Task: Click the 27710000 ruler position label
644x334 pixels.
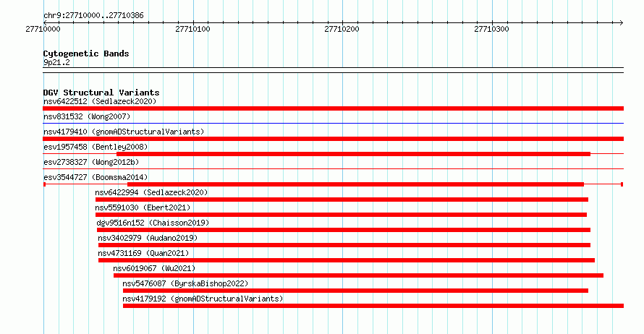Action: [x=43, y=29]
